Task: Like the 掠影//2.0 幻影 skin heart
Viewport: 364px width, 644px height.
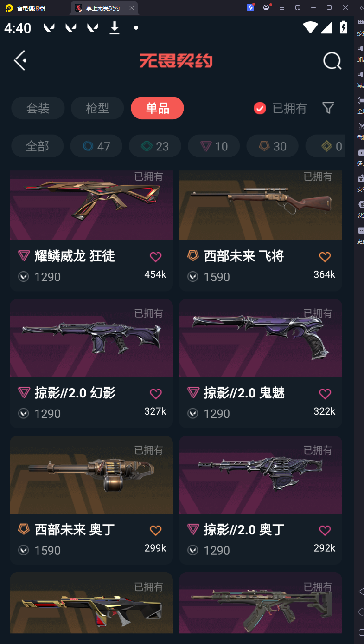Action: pos(156,394)
